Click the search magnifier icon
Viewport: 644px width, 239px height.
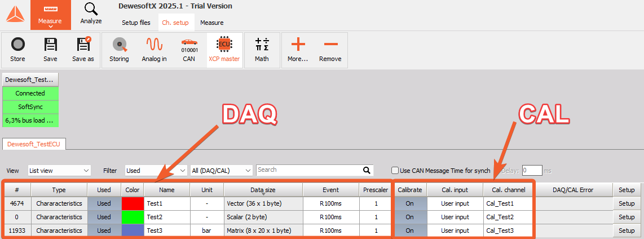click(x=367, y=170)
